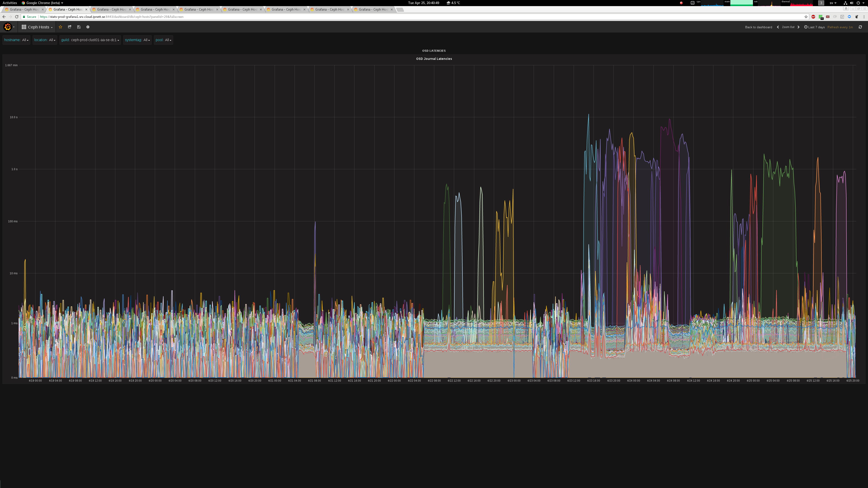Click the Secure padlock site info
This screenshot has height=488, width=868.
(29, 16)
